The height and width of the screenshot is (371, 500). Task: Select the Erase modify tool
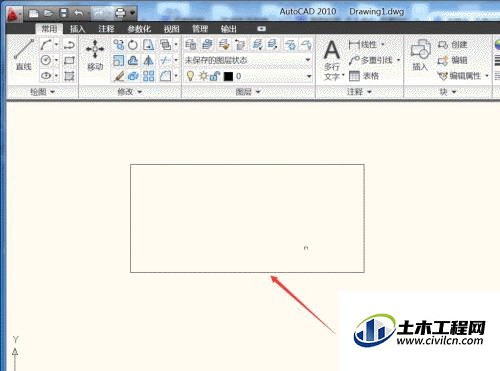point(118,76)
